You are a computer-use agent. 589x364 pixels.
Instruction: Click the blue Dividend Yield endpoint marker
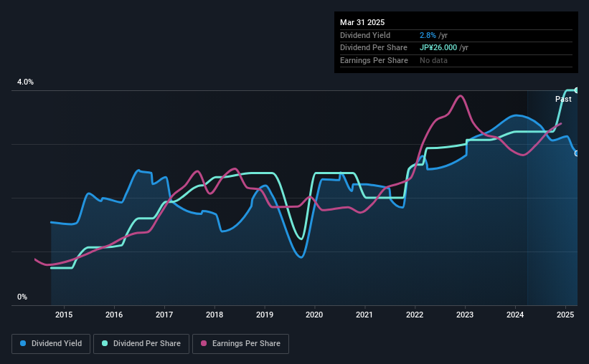(576, 153)
